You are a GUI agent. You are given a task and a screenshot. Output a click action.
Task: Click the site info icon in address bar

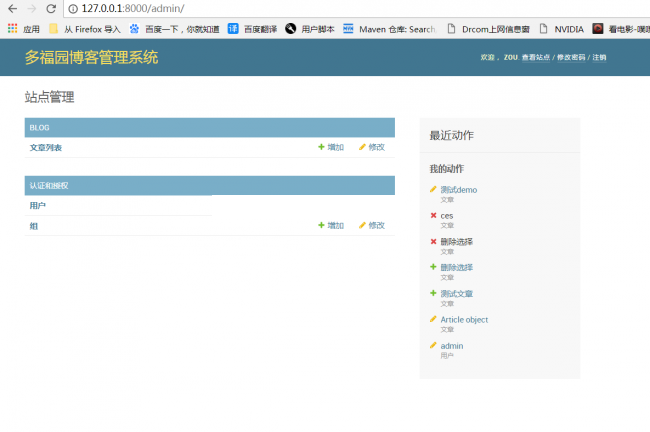coord(73,9)
